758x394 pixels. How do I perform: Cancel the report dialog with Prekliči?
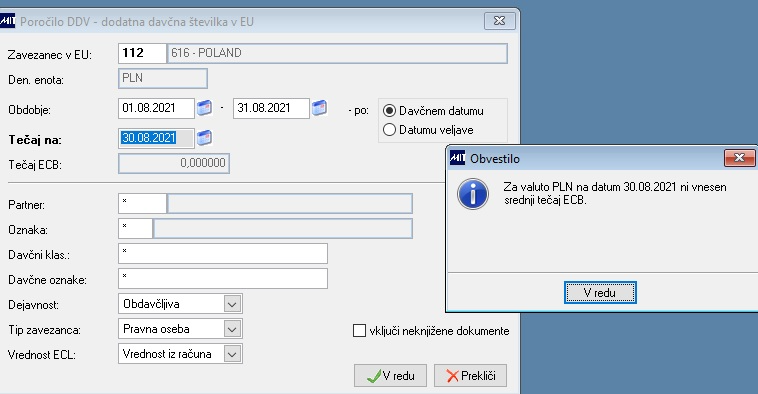point(470,376)
